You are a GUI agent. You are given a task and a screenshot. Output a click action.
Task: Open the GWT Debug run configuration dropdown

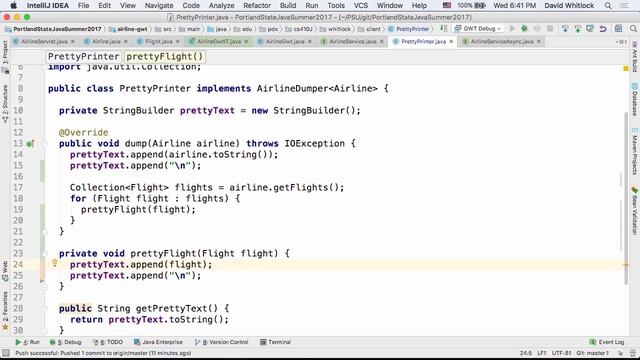click(478, 29)
